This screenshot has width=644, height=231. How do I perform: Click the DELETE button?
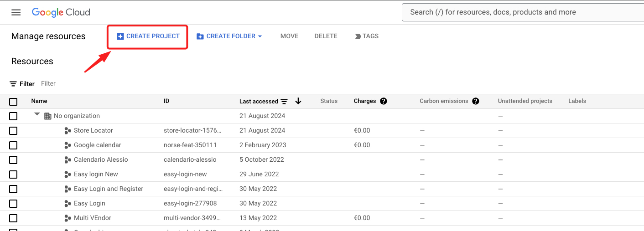pos(326,36)
